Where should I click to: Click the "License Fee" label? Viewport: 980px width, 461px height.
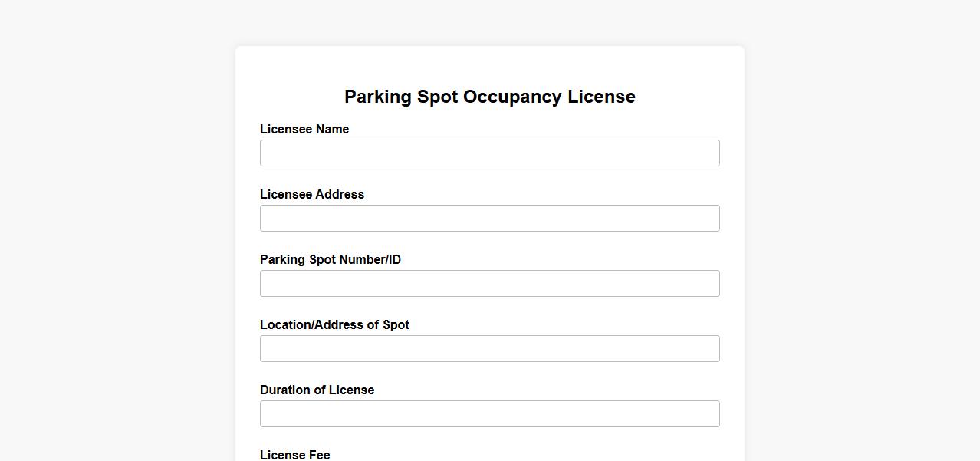295,455
